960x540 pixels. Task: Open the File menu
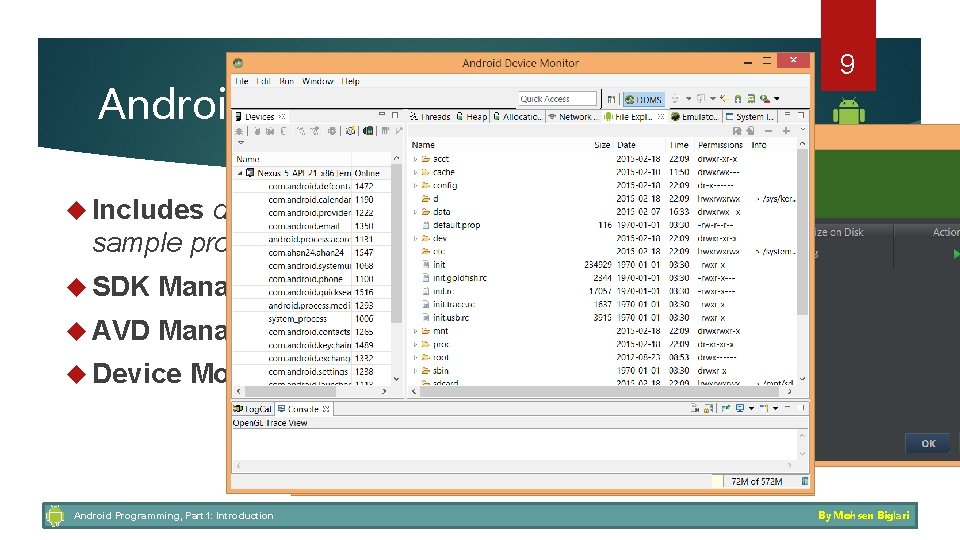242,81
